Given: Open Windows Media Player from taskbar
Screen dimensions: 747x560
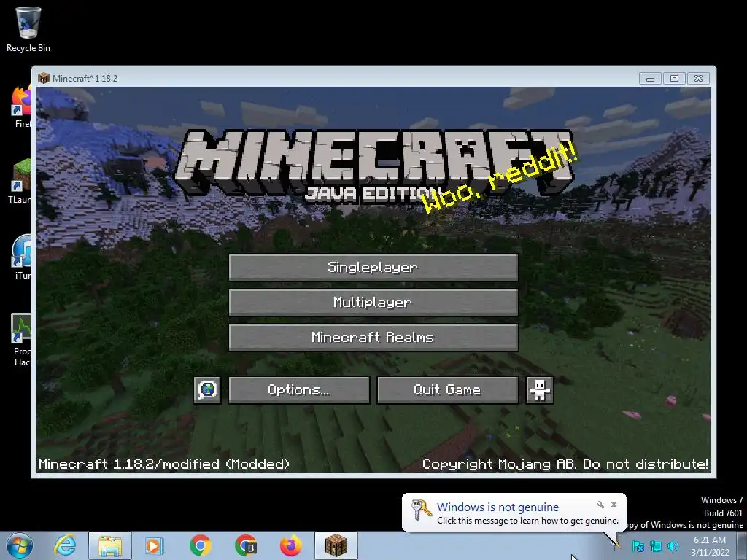Looking at the screenshot, I should 155,545.
